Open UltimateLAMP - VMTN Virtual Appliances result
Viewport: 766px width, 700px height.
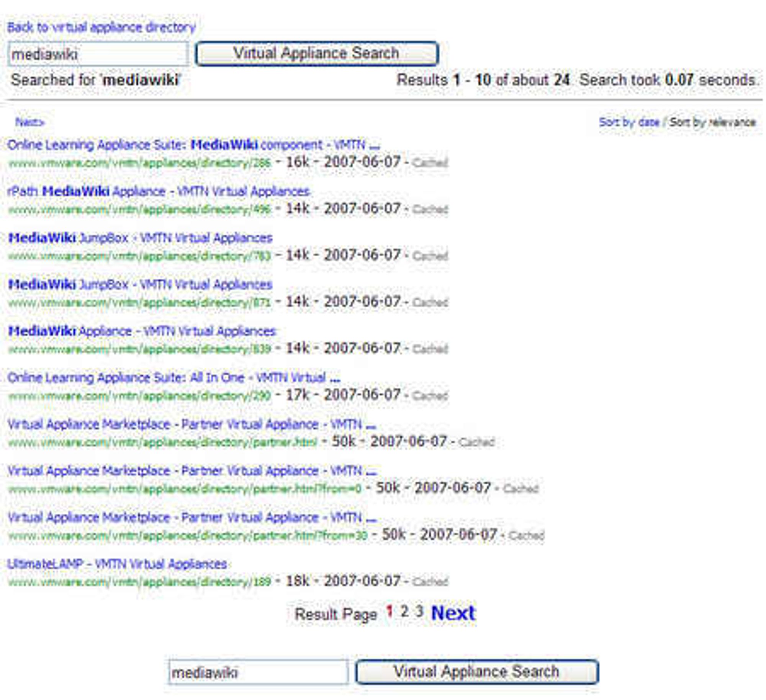[x=117, y=564]
